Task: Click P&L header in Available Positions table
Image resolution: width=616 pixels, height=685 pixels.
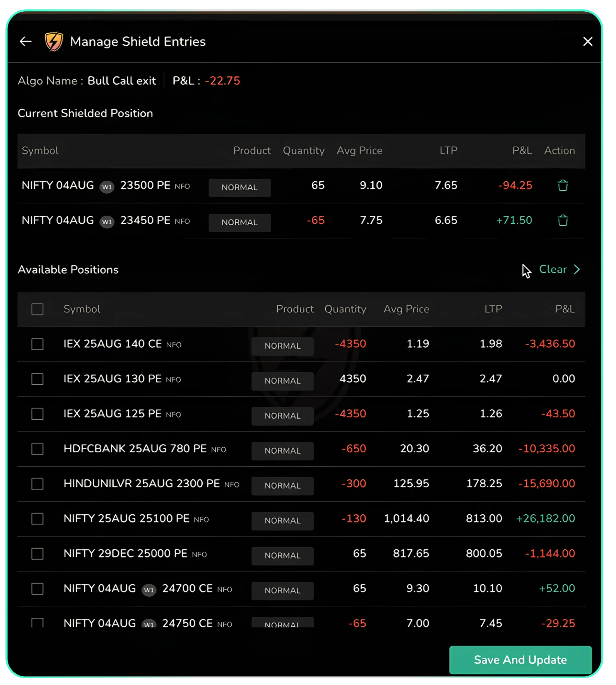Action: (x=565, y=309)
